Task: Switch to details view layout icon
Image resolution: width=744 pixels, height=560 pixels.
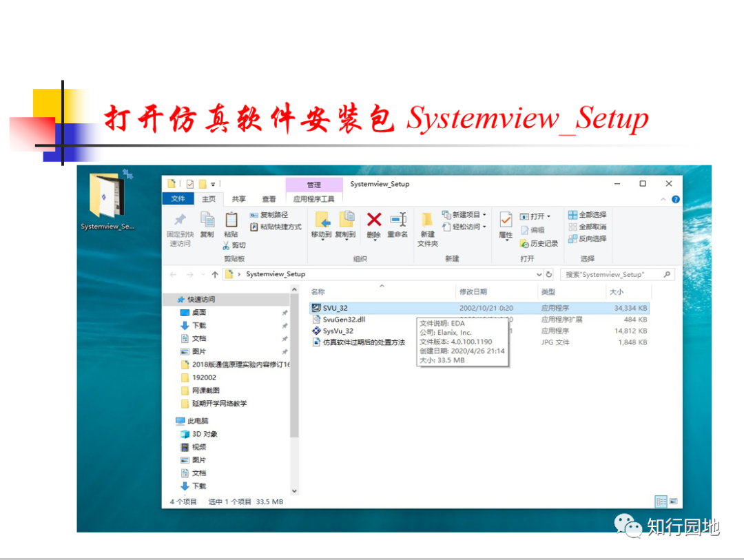Action: coord(661,501)
